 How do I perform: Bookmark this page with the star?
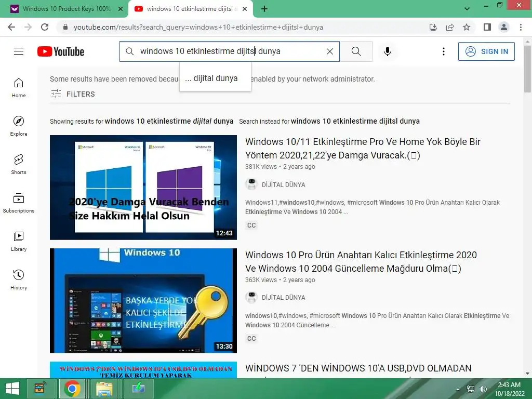[x=467, y=27]
